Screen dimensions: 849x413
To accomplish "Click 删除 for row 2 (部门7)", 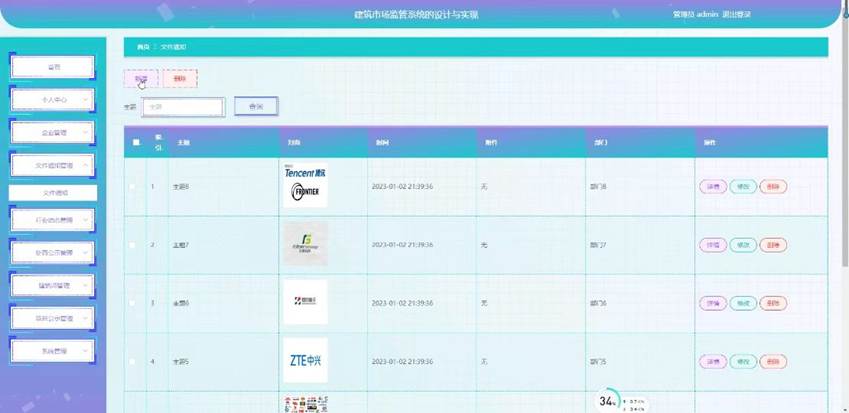I will click(x=773, y=245).
